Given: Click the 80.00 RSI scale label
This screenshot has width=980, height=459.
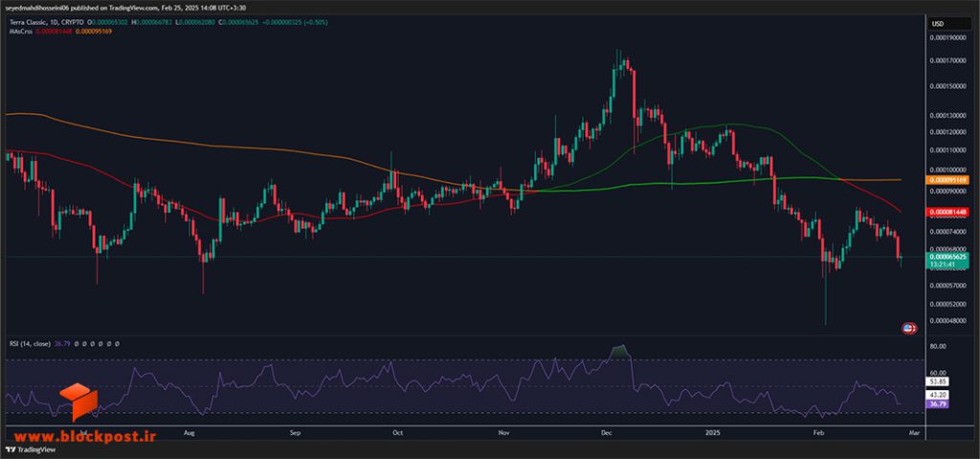Looking at the screenshot, I should (939, 346).
